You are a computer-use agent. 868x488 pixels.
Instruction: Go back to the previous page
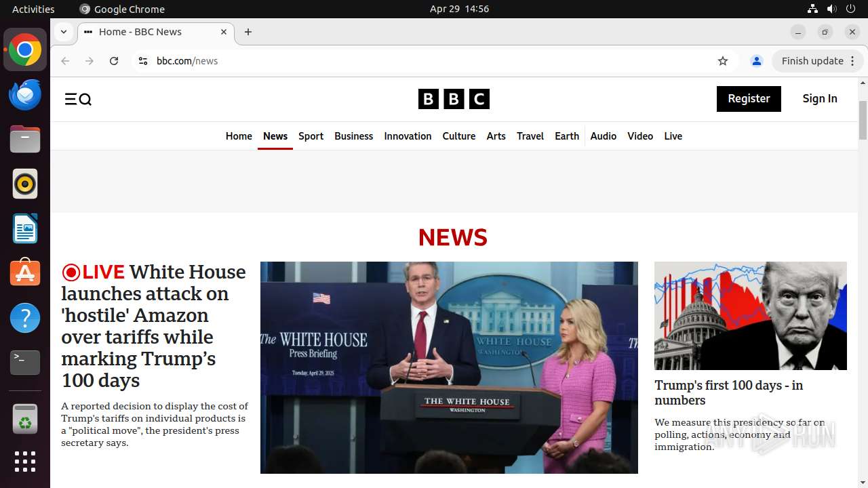(65, 61)
